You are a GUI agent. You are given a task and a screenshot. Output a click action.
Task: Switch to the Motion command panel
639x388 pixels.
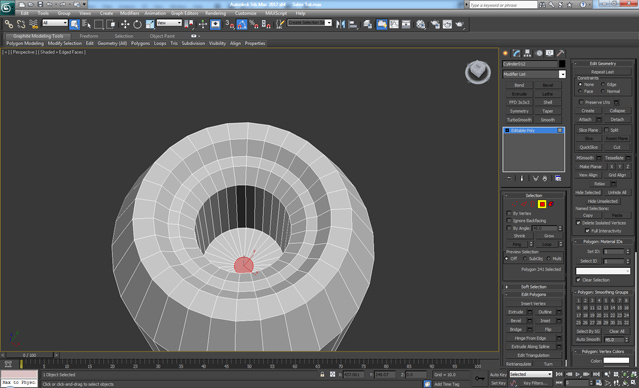coord(539,53)
